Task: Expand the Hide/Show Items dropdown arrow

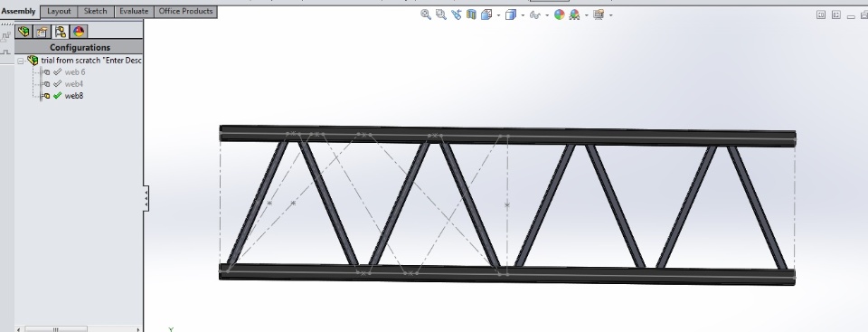Action: click(x=547, y=15)
